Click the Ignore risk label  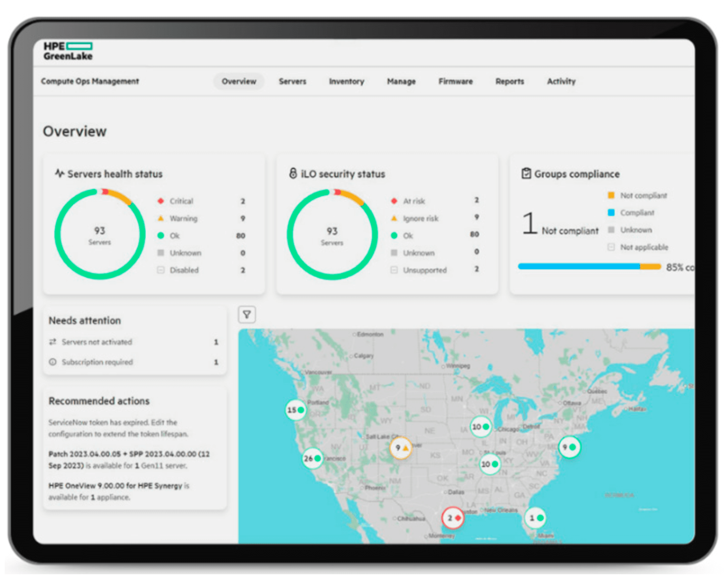click(x=421, y=218)
